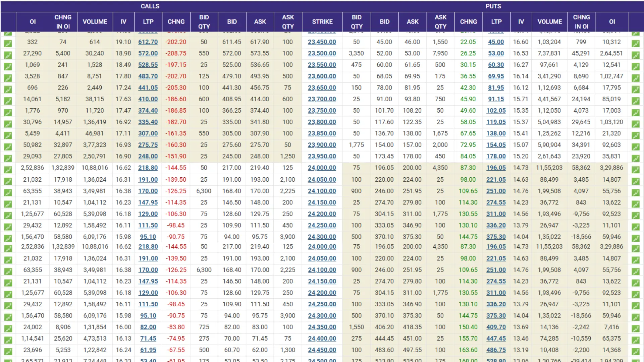The height and width of the screenshot is (362, 644).
Task: Click the calls chart icon in the 23,950.00 row
Action: 8,158
